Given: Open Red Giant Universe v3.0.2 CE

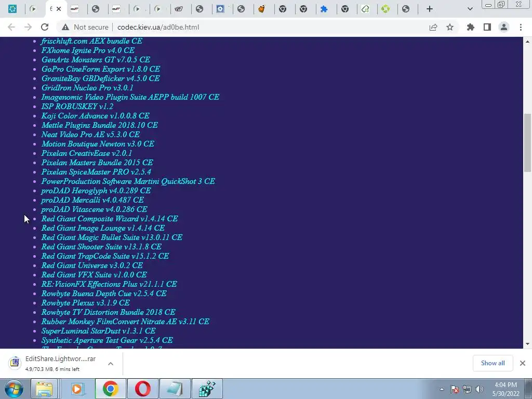Looking at the screenshot, I should [x=92, y=265].
